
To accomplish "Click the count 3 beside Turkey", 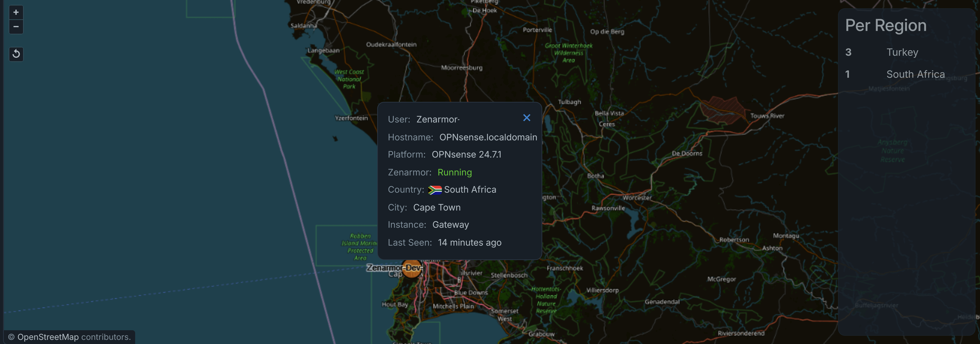I will pos(848,52).
